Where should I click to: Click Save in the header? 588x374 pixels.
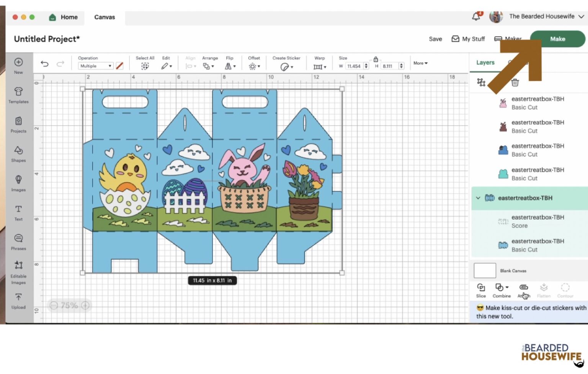[x=435, y=39]
